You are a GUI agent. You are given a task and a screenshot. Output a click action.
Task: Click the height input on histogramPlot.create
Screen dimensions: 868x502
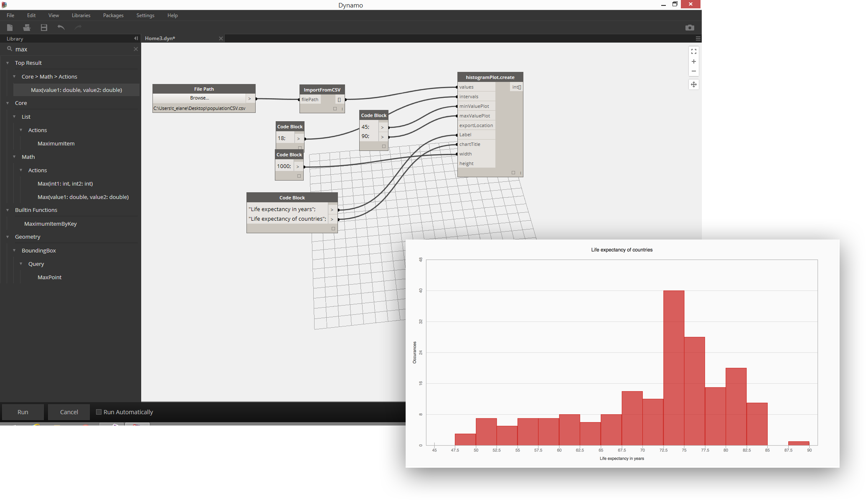(x=477, y=163)
